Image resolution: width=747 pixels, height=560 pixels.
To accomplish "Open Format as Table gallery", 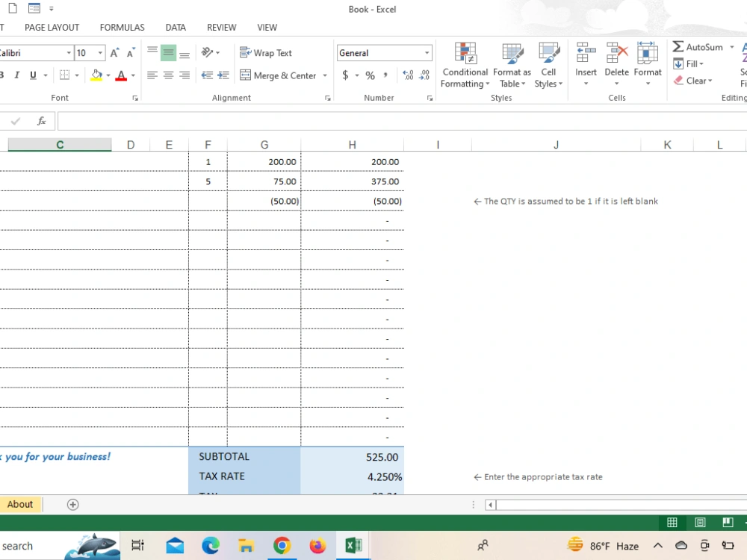I will [512, 65].
